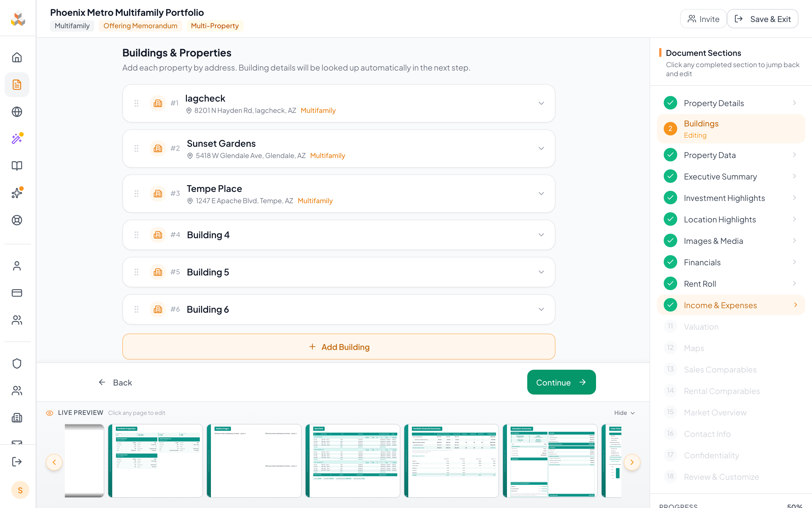The image size is (812, 508).
Task: Open Valuation Summary preview thumbnail
Action: click(x=550, y=461)
